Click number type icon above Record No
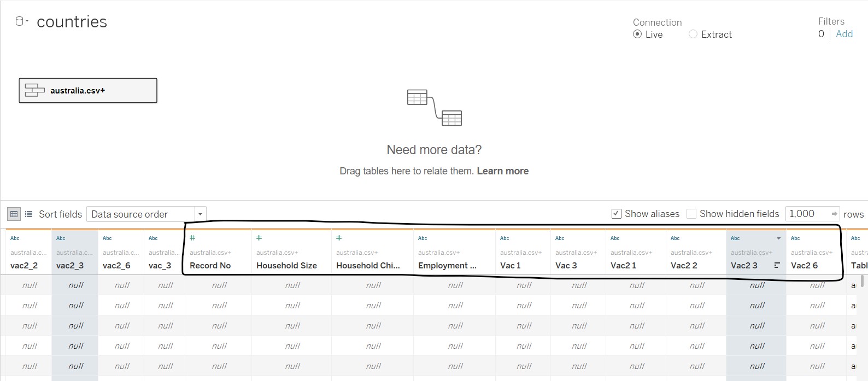The height and width of the screenshot is (381, 868). click(x=192, y=238)
